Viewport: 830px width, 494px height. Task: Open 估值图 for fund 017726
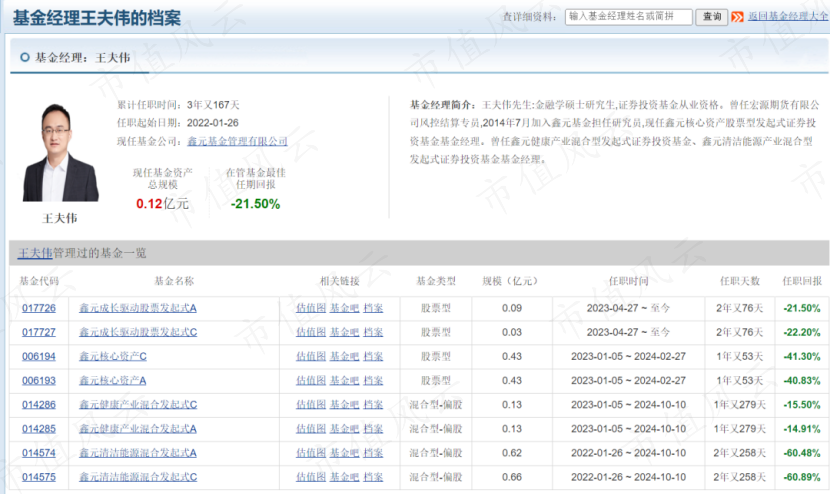tap(311, 308)
